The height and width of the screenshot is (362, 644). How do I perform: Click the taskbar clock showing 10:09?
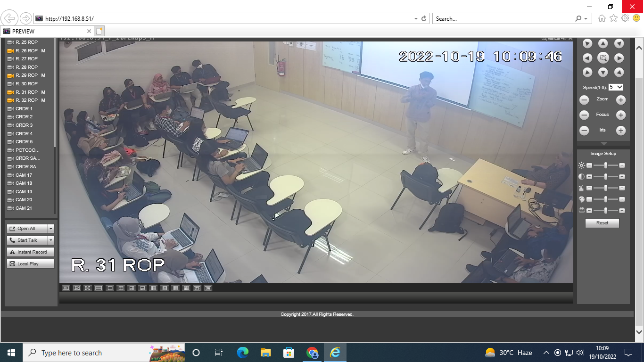(602, 353)
